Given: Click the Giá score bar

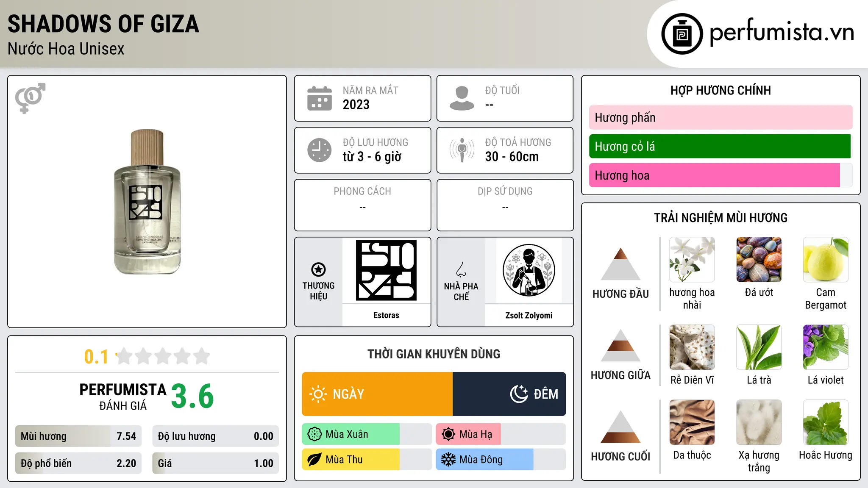Looking at the screenshot, I should (215, 463).
